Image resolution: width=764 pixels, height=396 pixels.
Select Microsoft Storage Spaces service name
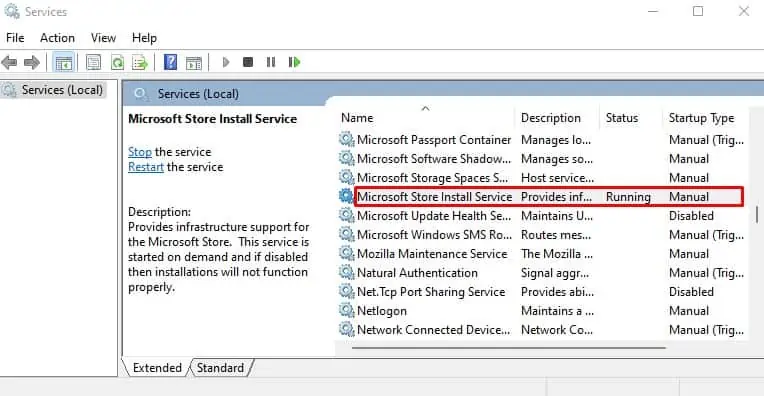point(433,178)
